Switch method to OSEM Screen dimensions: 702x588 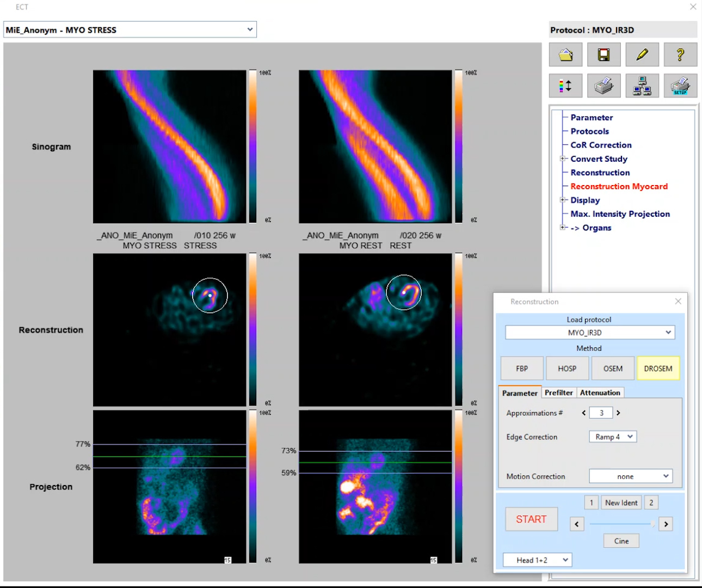613,369
